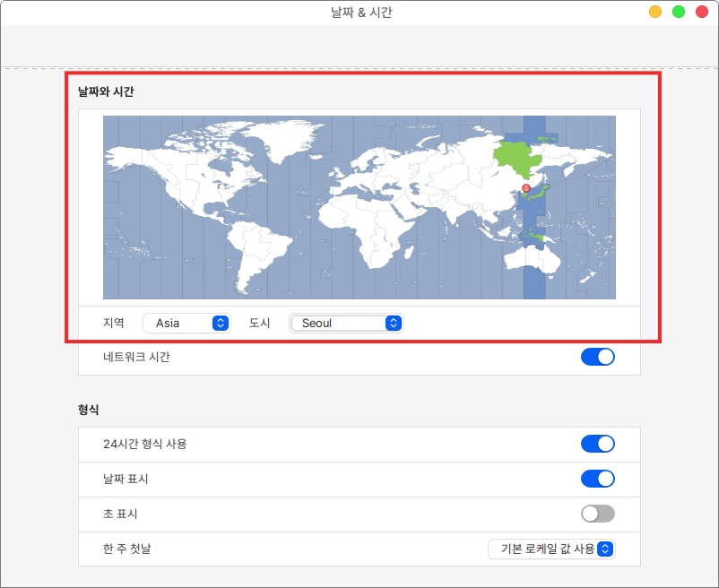This screenshot has height=588, width=719.
Task: Click the green maximize window button
Action: click(x=679, y=13)
